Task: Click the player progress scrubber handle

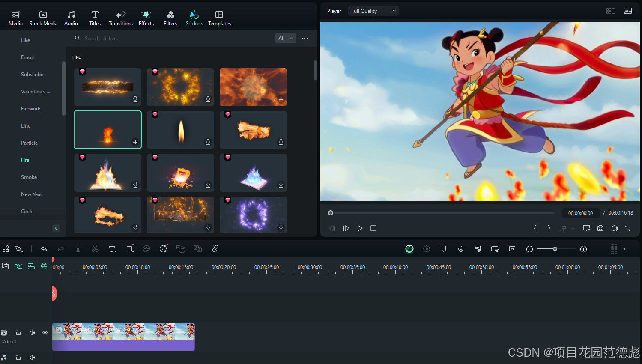Action: click(x=331, y=213)
